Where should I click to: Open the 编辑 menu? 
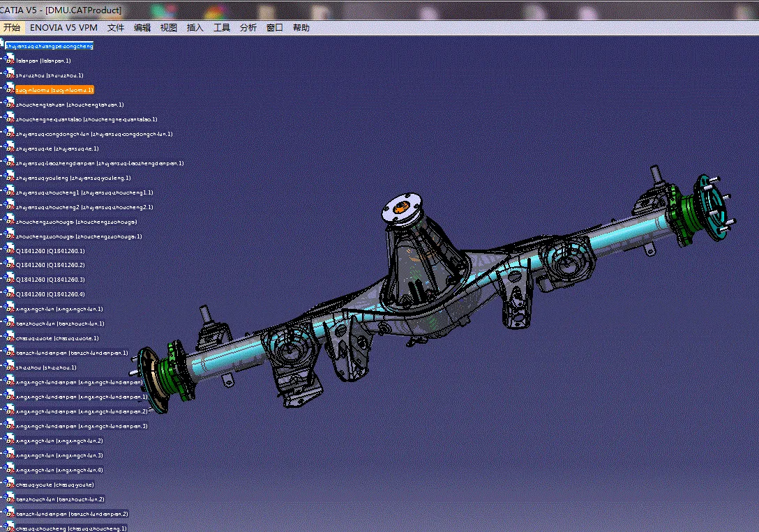[142, 28]
